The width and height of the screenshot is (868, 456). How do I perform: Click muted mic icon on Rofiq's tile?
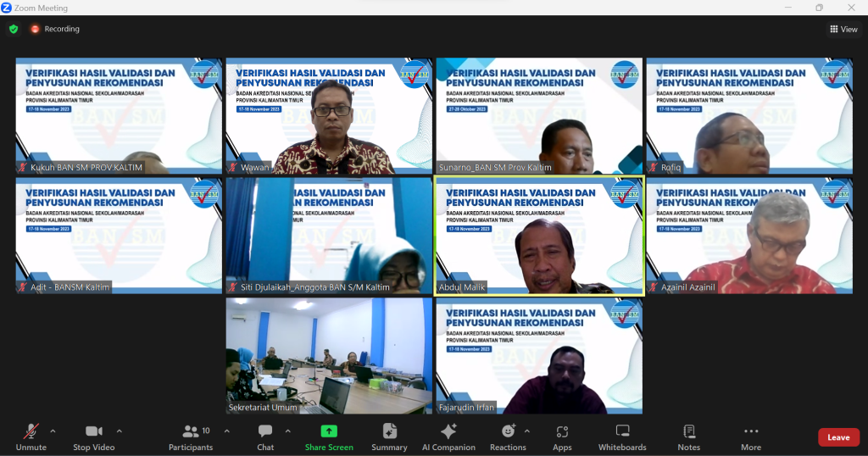pyautogui.click(x=654, y=167)
